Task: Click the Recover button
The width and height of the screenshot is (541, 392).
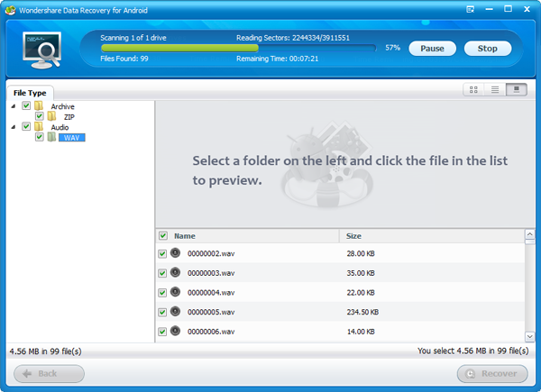Action: 492,373
